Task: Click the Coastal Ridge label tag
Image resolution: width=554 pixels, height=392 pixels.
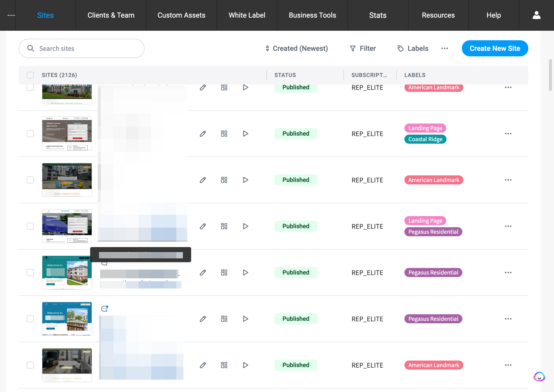Action: 425,139
